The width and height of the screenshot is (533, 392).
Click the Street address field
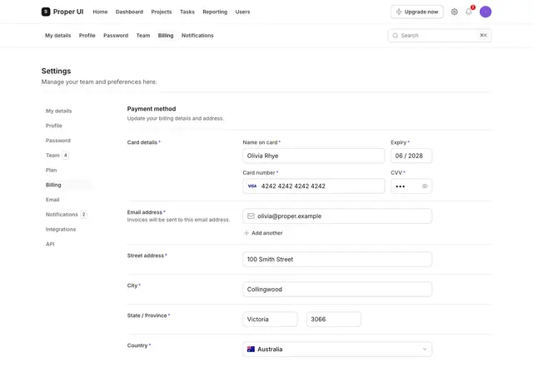(337, 259)
